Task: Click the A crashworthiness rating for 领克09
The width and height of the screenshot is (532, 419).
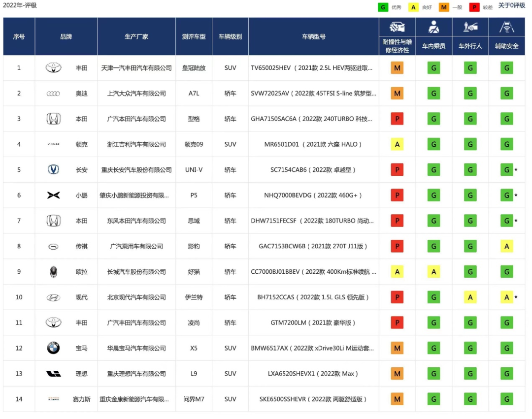Action: point(397,144)
